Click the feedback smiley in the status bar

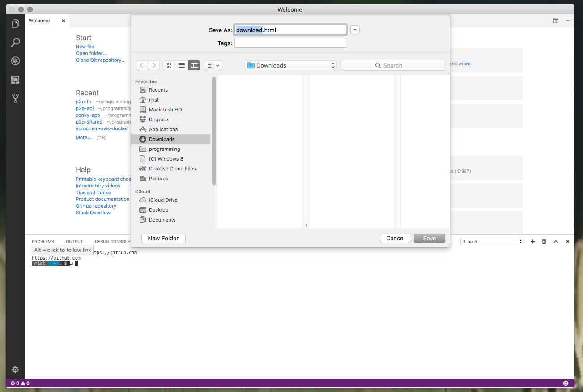tap(565, 383)
